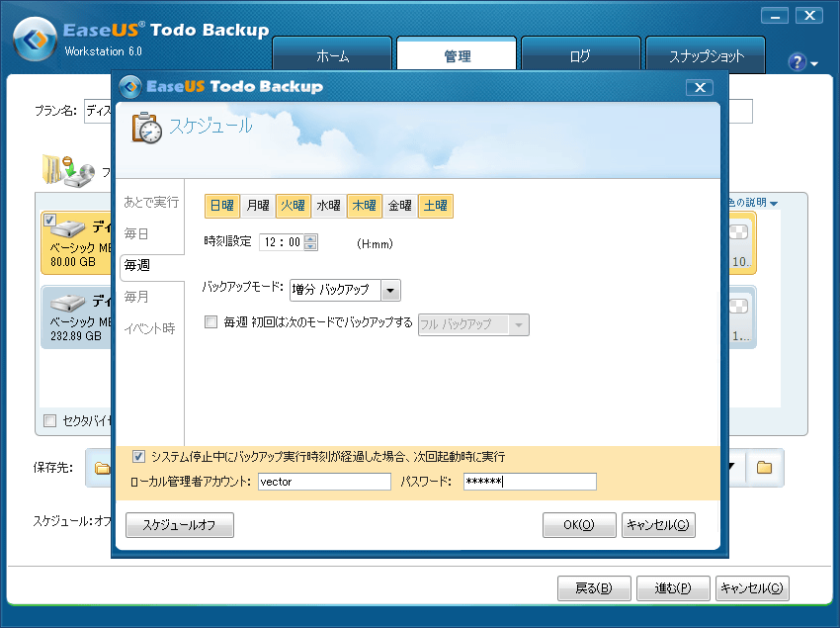
Task: Select 毎月 schedule tab
Action: click(x=136, y=297)
